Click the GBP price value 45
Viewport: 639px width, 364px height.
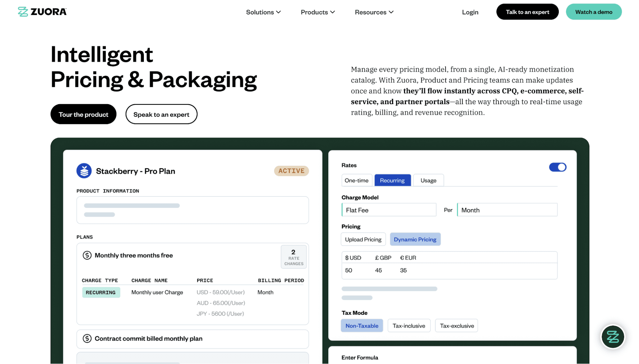tap(378, 270)
